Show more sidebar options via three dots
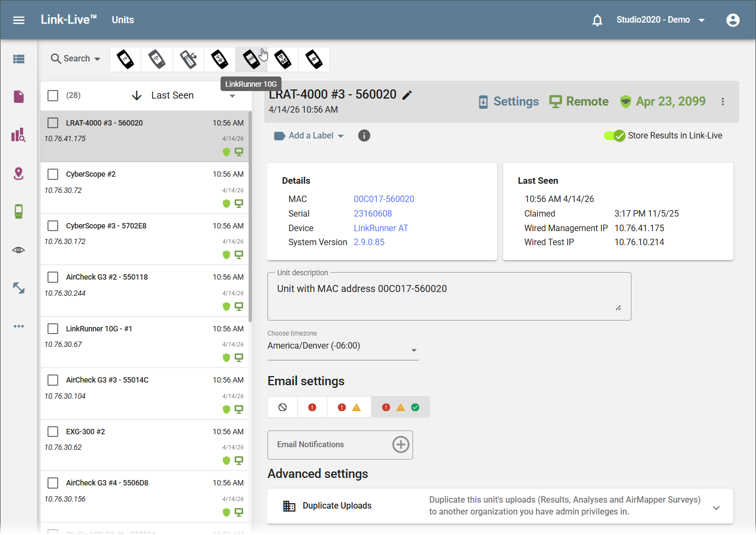The height and width of the screenshot is (535, 756). tap(19, 326)
